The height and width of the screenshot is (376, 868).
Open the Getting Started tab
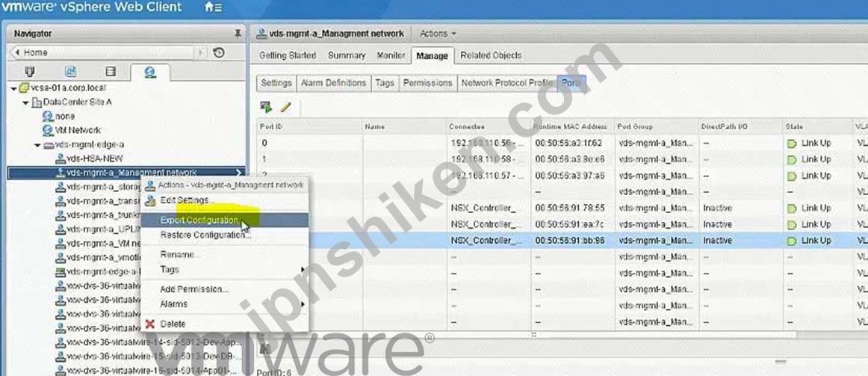(x=288, y=55)
